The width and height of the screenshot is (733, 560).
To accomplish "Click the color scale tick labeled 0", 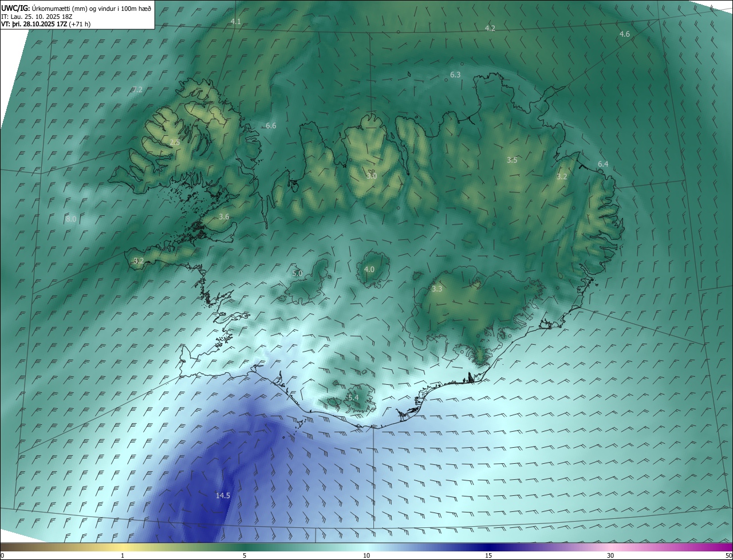I will coord(2,555).
